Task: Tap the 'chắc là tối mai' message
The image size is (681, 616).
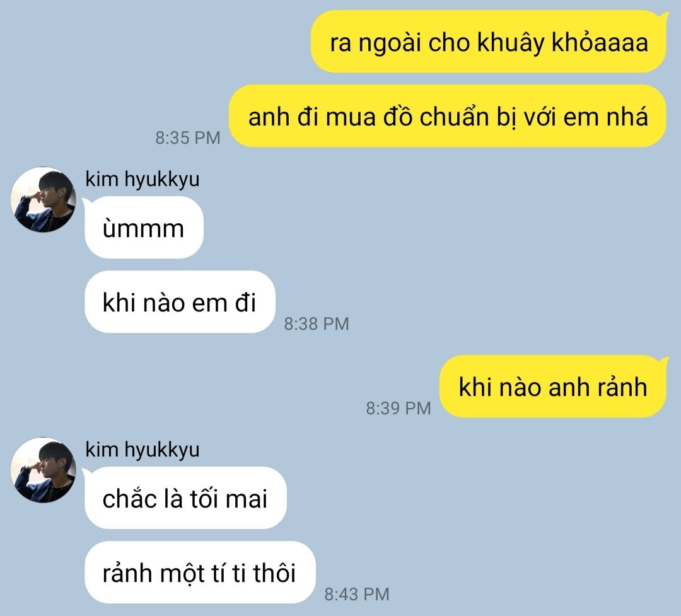Action: 185,498
